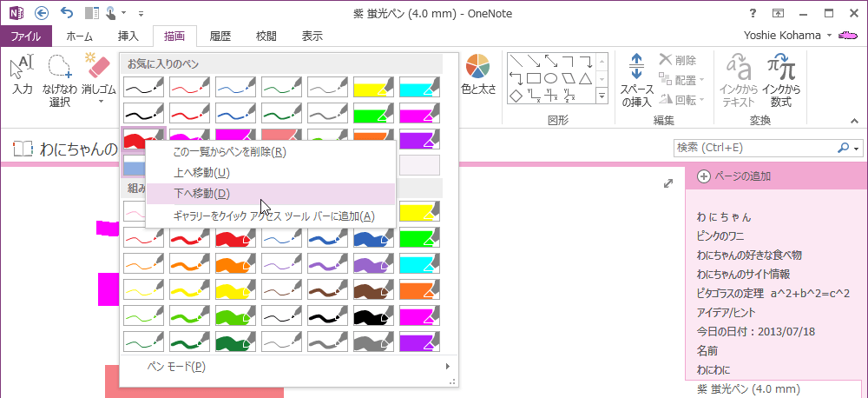Choose the thin orange built-in pen
This screenshot has width=868, height=398.
tap(143, 262)
